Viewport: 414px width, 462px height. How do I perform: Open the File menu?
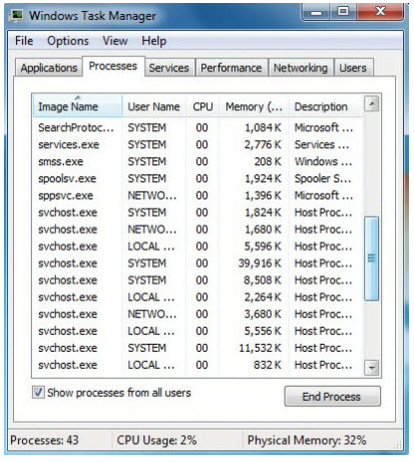click(24, 41)
